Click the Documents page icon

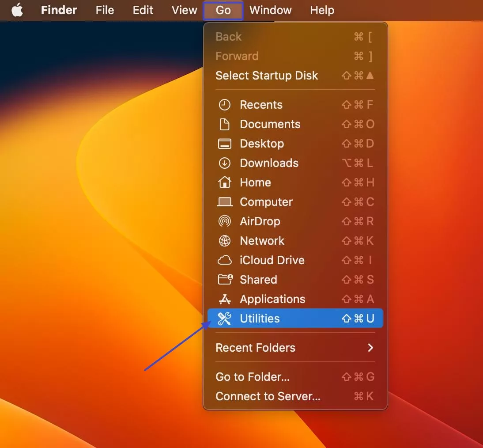click(x=225, y=124)
